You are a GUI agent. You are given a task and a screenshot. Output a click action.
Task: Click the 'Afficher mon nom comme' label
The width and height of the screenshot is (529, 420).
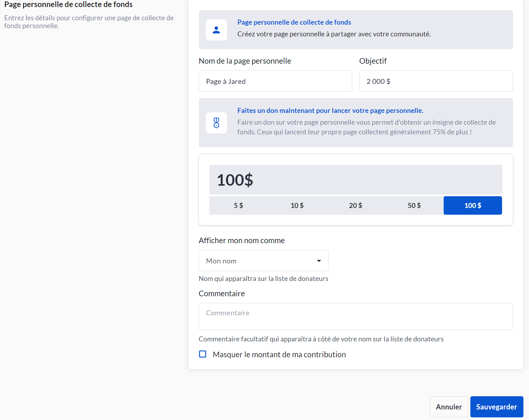click(242, 241)
